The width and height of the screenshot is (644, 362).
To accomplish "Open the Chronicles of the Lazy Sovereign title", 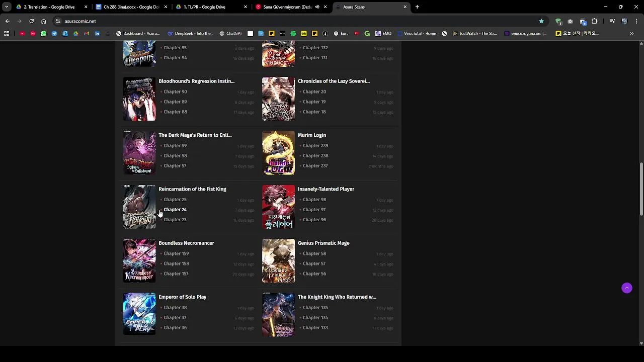I will point(334,81).
